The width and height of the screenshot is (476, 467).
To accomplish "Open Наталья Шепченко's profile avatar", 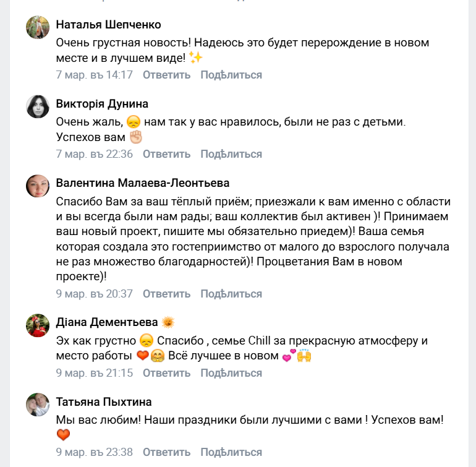I will tap(38, 27).
